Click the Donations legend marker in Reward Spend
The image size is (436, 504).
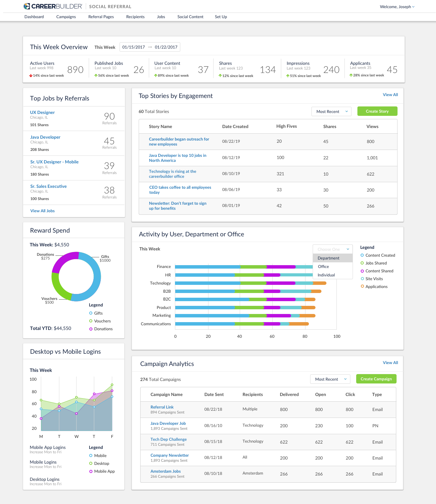click(91, 329)
